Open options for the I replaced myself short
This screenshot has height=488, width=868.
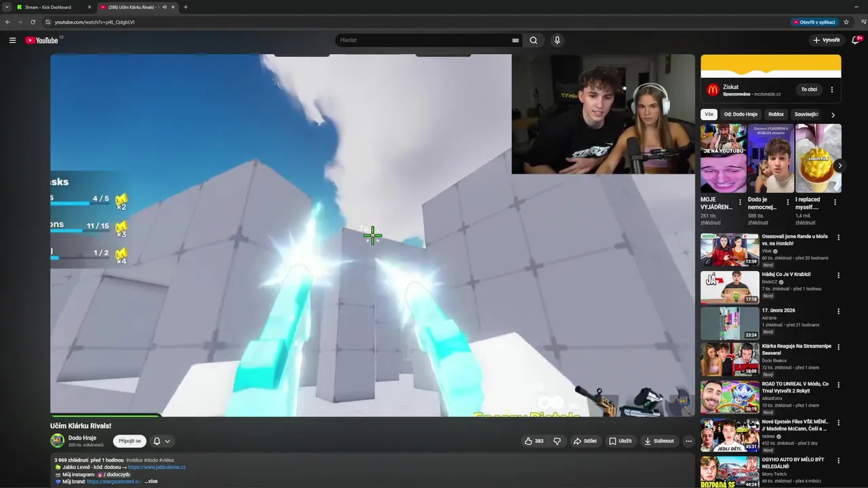click(835, 202)
